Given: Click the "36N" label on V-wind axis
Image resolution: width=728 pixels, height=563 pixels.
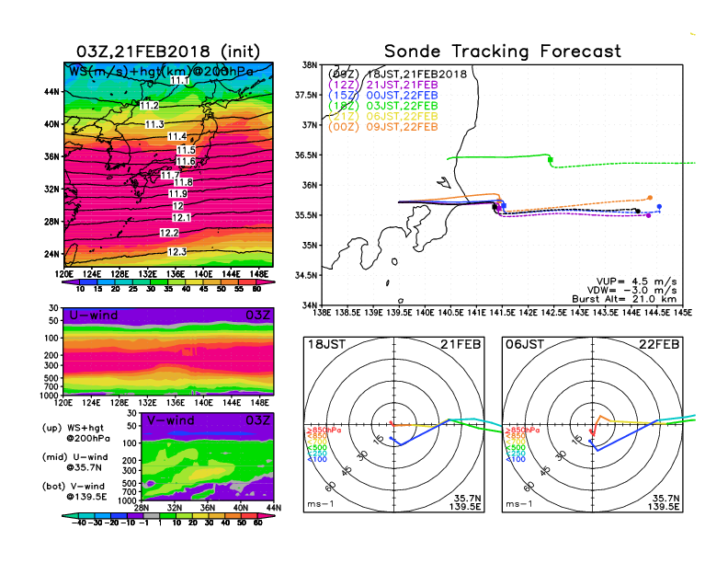Looking at the screenshot, I should [208, 508].
